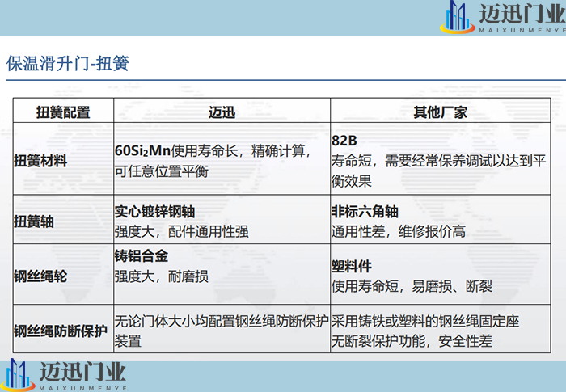
Task: Click the text 可任意位置平衡
Action: point(162,171)
